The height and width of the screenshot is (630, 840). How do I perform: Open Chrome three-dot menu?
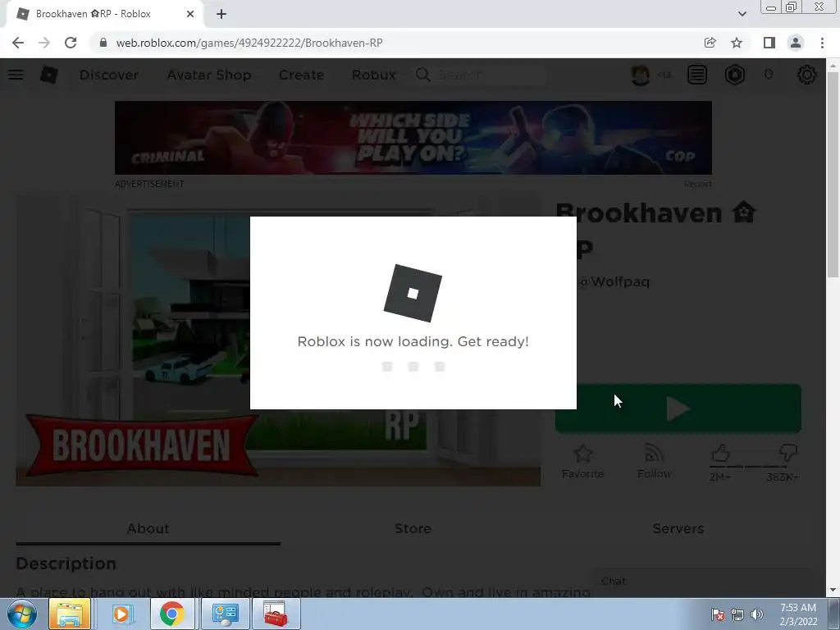(x=822, y=43)
